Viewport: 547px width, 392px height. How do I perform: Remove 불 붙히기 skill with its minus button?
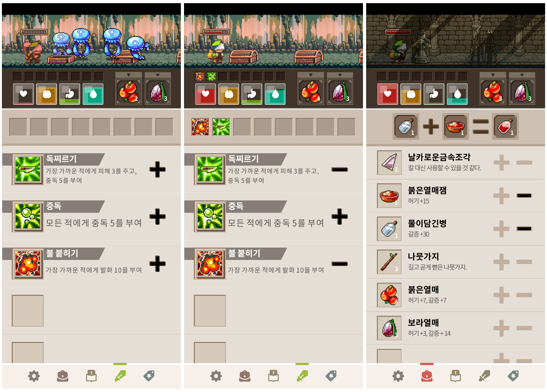click(340, 263)
